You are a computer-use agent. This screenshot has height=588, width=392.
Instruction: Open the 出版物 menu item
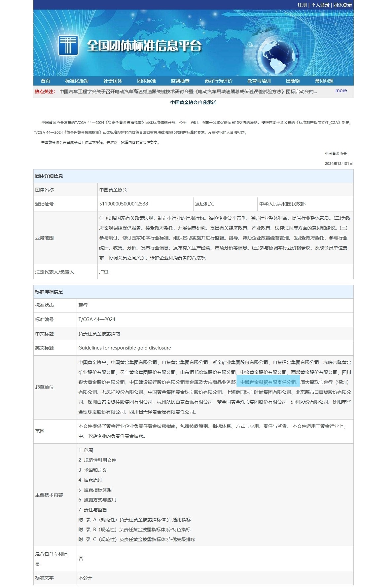[x=293, y=81]
